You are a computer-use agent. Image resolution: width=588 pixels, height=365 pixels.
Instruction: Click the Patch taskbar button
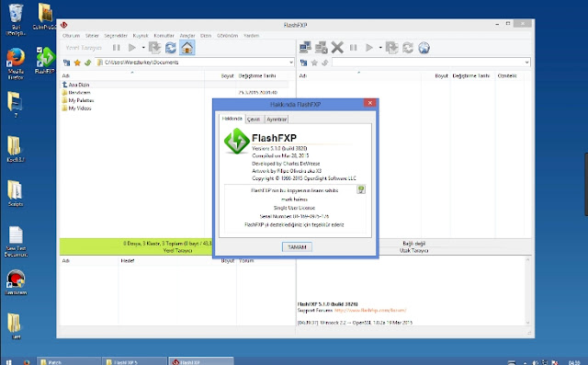(x=69, y=361)
